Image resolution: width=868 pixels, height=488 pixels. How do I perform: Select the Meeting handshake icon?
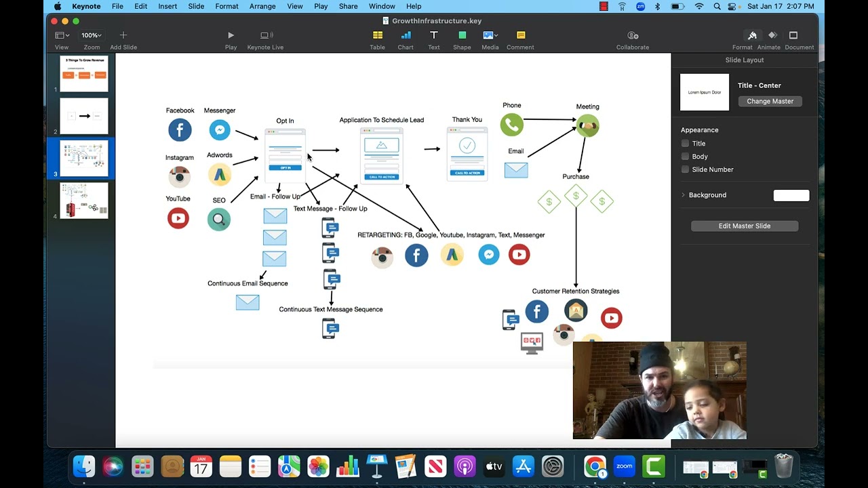point(588,126)
